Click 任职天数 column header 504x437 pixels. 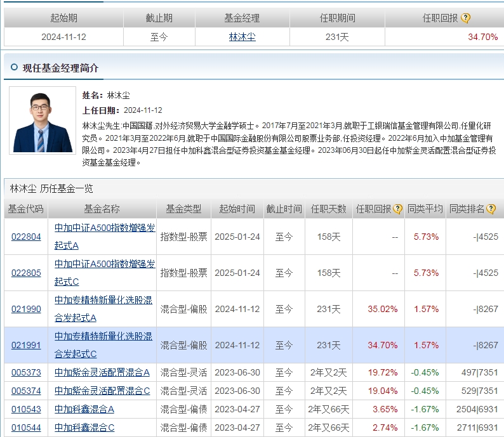point(329,209)
